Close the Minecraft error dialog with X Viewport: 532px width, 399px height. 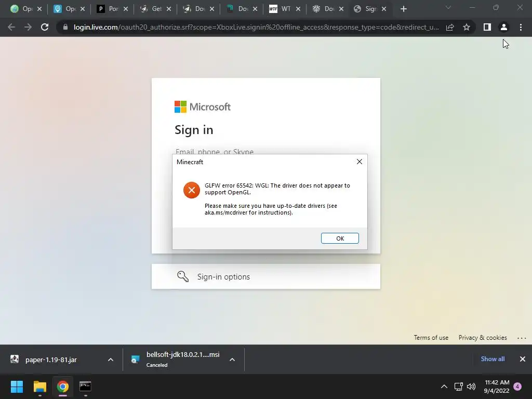pyautogui.click(x=360, y=162)
